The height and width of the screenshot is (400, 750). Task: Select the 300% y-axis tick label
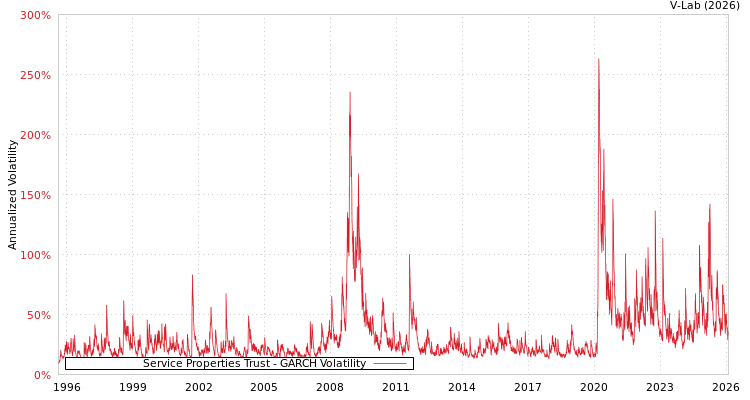35,15
